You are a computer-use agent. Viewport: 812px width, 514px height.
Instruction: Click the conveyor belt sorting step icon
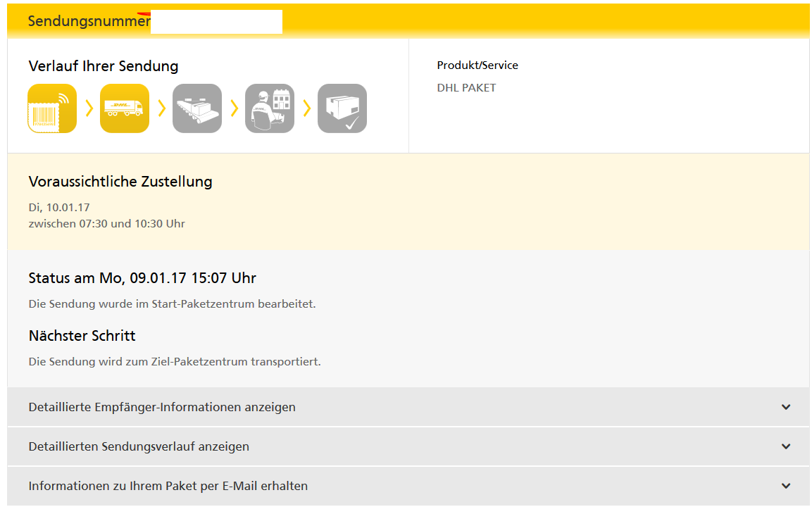click(x=197, y=108)
